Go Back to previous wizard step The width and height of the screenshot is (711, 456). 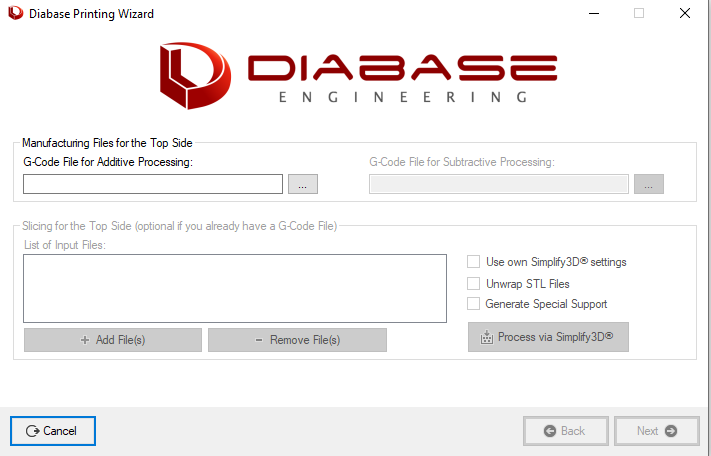(565, 431)
